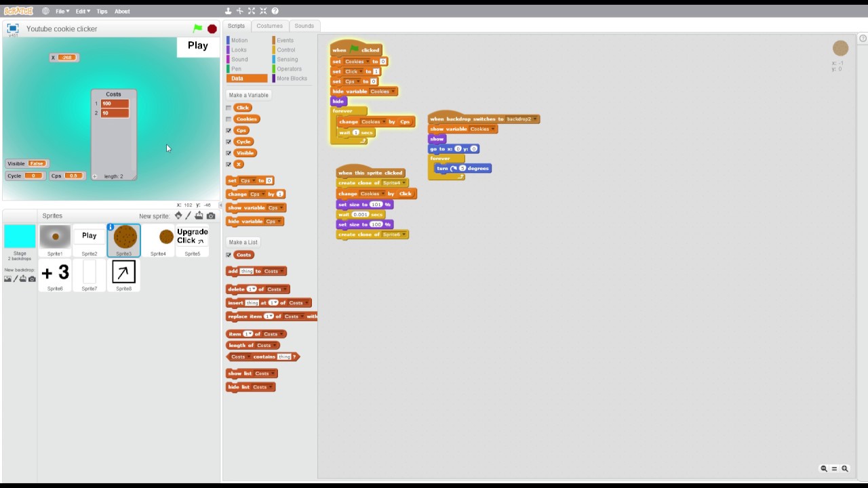Uncheck the Cps variable checkbox

click(x=229, y=130)
